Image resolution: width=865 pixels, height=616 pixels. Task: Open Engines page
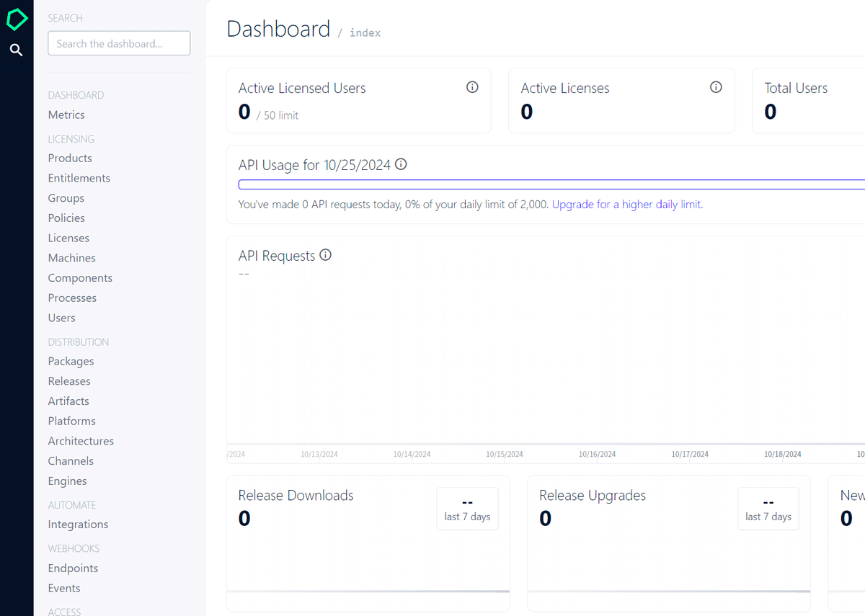point(67,481)
